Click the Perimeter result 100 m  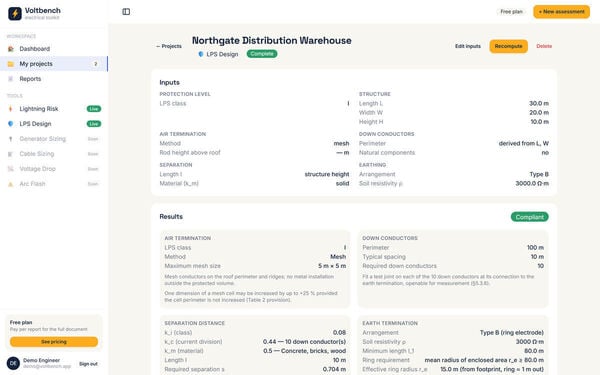tap(535, 248)
